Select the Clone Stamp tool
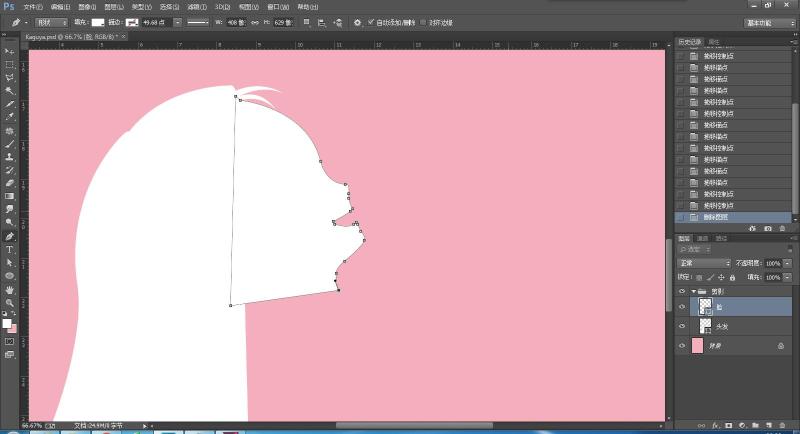The width and height of the screenshot is (800, 434). (9, 157)
